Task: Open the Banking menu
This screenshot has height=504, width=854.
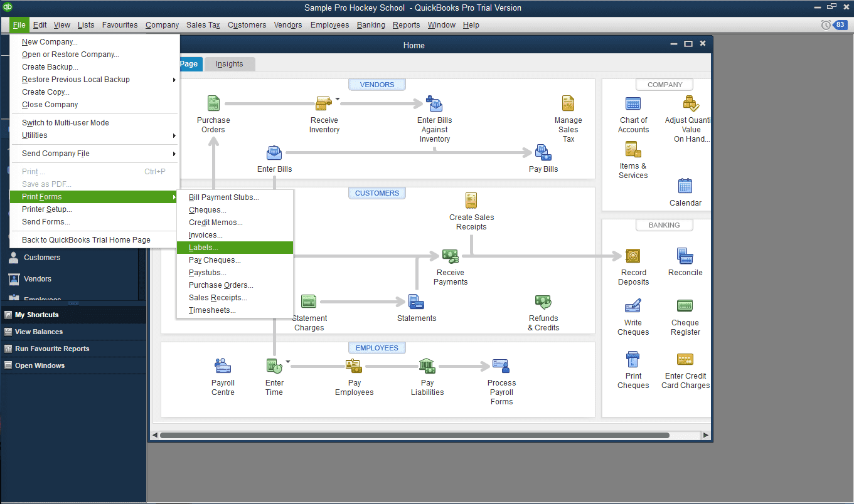Action: click(x=371, y=25)
